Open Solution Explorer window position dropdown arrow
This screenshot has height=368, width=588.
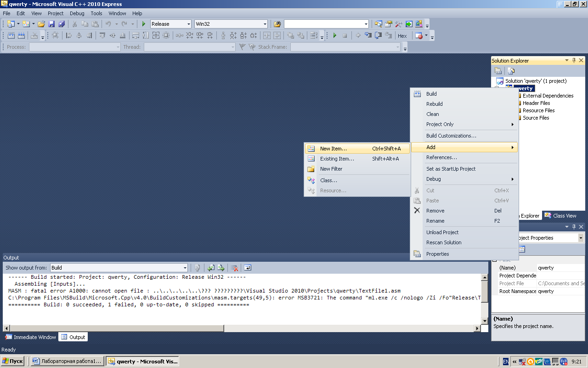pyautogui.click(x=567, y=60)
